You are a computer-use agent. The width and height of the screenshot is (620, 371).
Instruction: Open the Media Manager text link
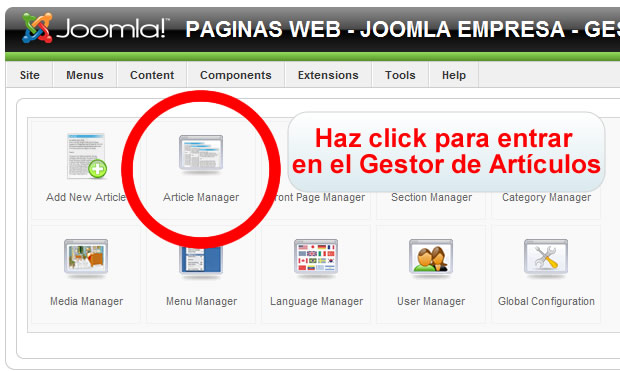(86, 301)
